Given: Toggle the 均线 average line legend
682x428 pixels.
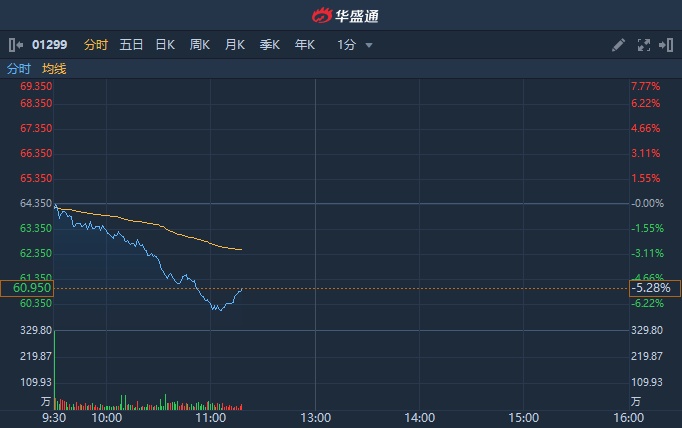Looking at the screenshot, I should (x=54, y=69).
